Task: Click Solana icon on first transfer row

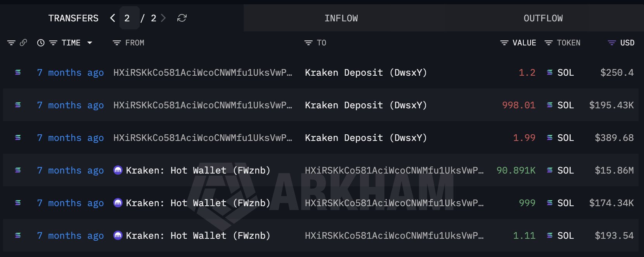Action: coord(18,73)
